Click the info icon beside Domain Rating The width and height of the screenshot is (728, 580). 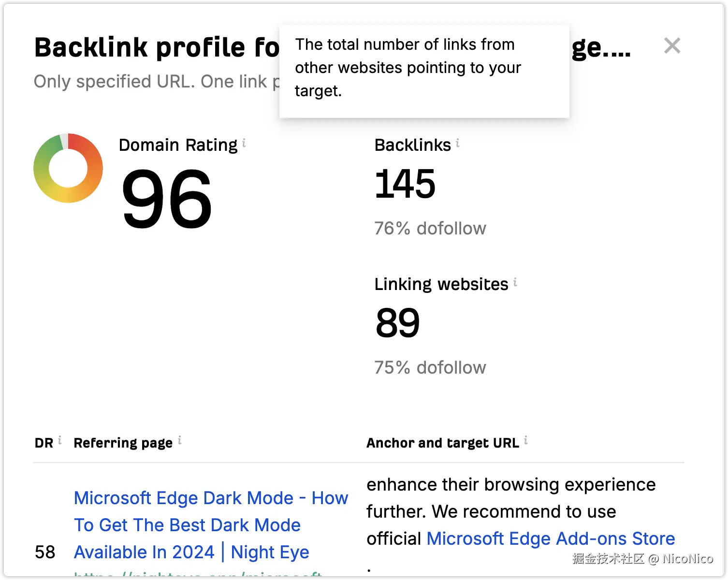pyautogui.click(x=244, y=143)
